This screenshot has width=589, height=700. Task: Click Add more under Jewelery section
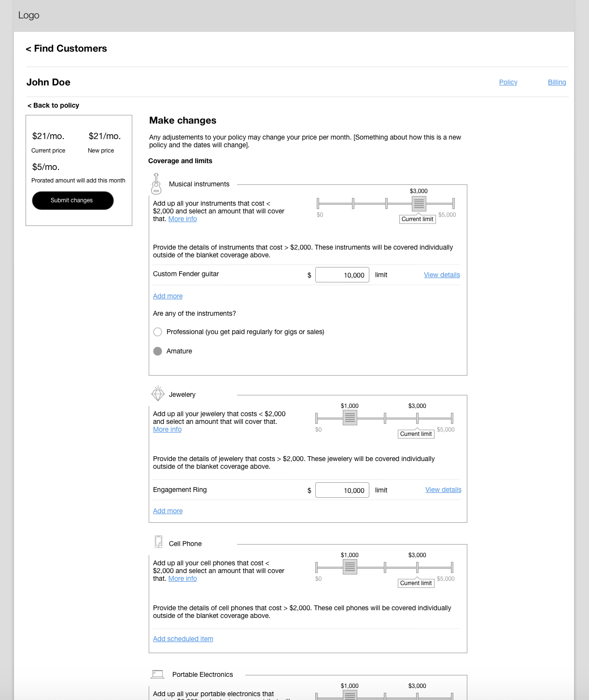[x=168, y=511]
